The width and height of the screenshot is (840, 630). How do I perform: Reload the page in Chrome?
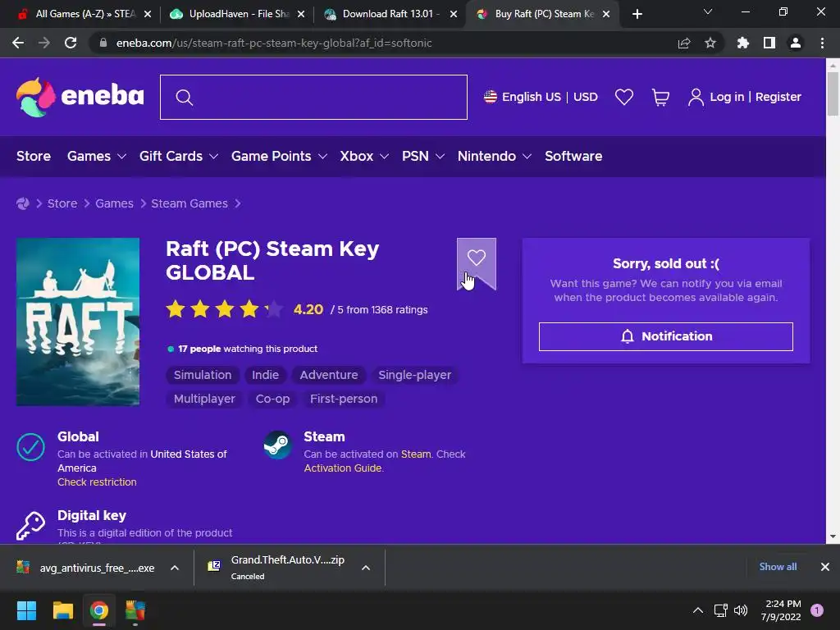click(x=71, y=43)
